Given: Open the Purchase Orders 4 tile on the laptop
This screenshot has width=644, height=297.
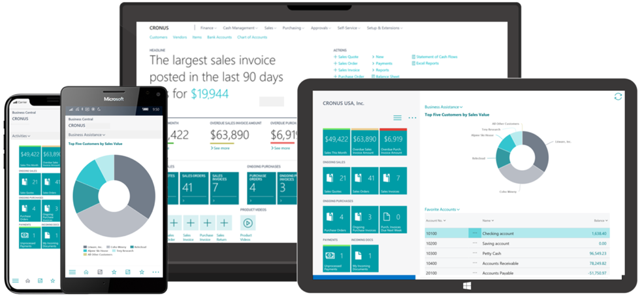Looking at the screenshot, I should 262,188.
